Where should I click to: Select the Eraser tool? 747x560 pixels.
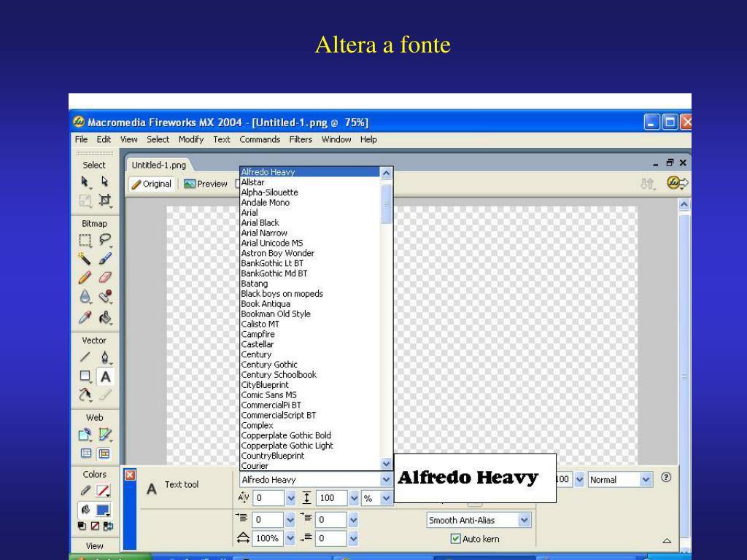click(x=105, y=277)
